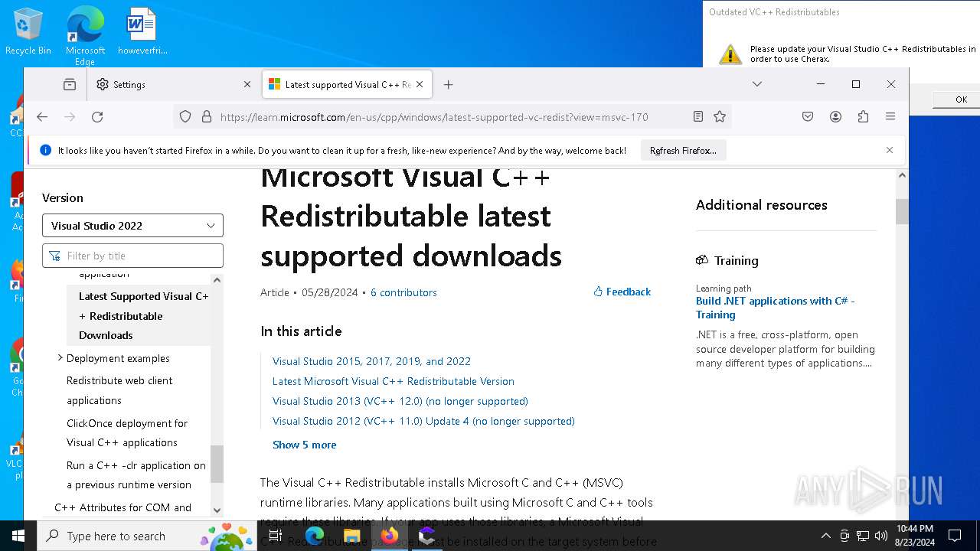Open Firefox View icon in the tab strip
The image size is (980, 551).
point(70,84)
